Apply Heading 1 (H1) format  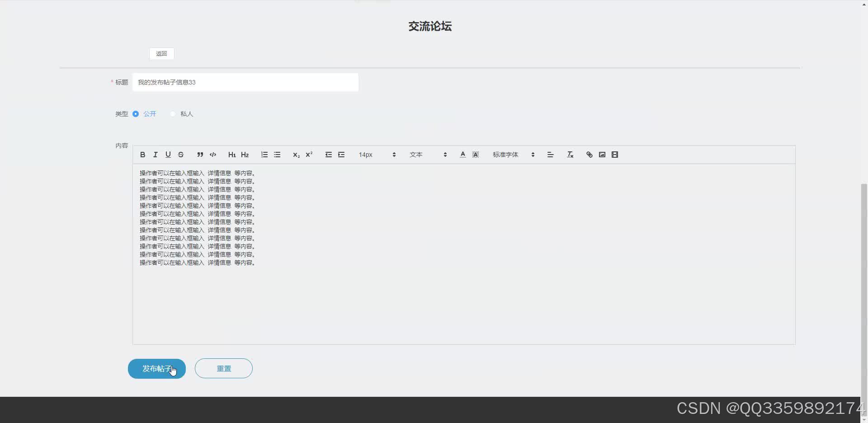coord(232,155)
